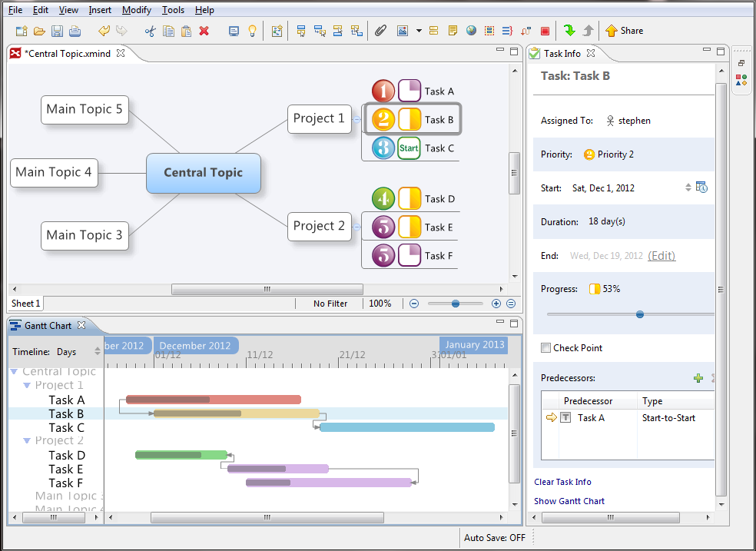Image resolution: width=756 pixels, height=551 pixels.
Task: Click the Clear Task Info link
Action: (562, 482)
